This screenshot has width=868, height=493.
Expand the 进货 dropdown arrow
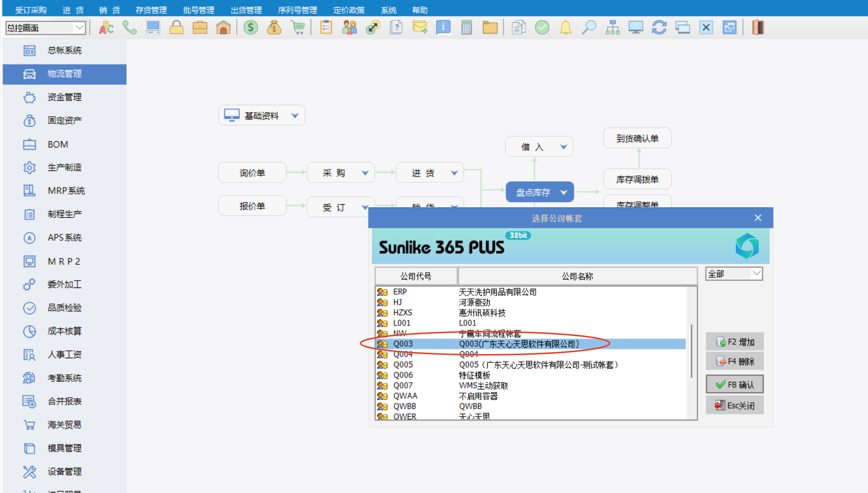pos(454,173)
